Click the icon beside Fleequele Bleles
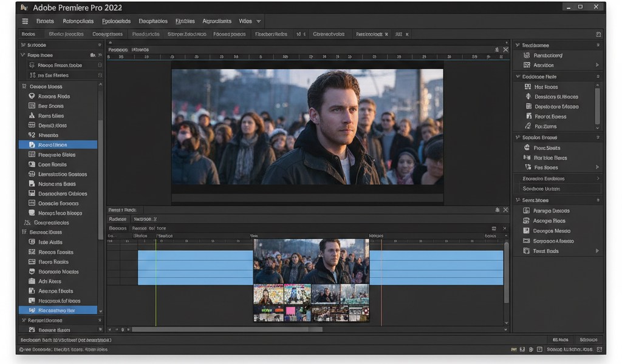The height and width of the screenshot is (364, 622). click(32, 155)
